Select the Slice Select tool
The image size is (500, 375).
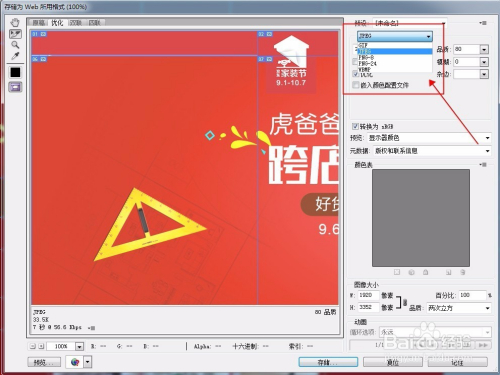pos(15,34)
